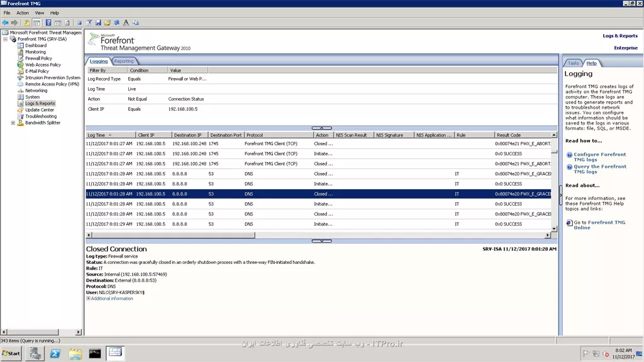Viewport: 644px width, 362px height.
Task: Switch to the Reporting tab
Action: pos(124,61)
